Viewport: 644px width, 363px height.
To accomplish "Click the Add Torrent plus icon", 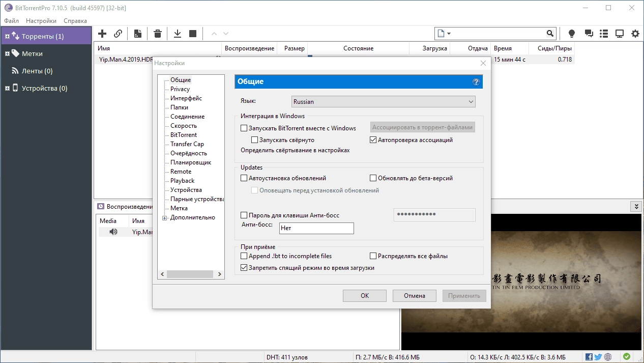I will 102,34.
